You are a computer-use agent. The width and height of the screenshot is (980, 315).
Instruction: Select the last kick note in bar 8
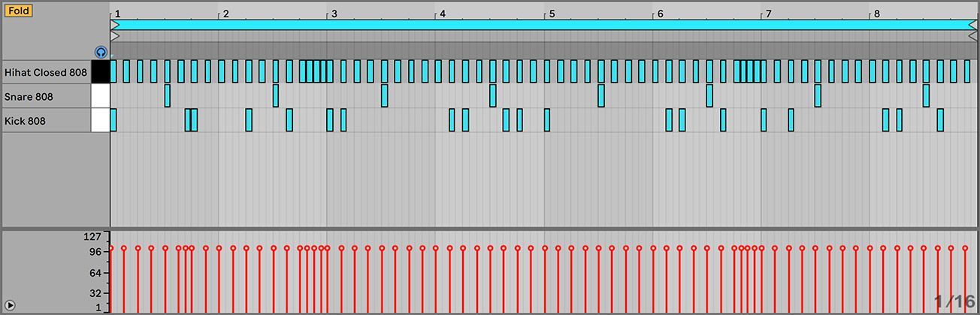[940, 120]
